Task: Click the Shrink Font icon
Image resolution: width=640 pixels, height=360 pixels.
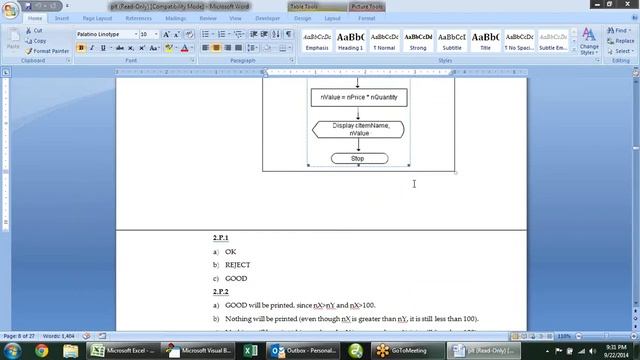Action: click(x=177, y=34)
